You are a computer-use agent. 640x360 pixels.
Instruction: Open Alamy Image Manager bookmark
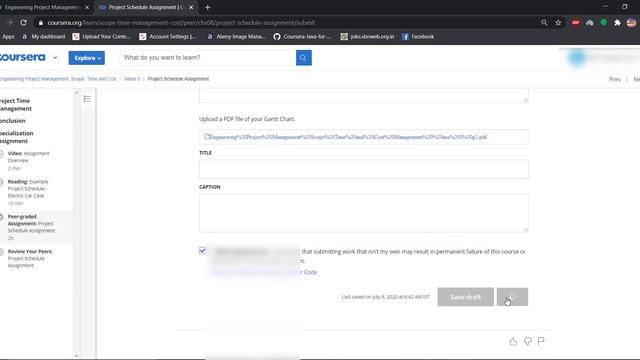[236, 37]
